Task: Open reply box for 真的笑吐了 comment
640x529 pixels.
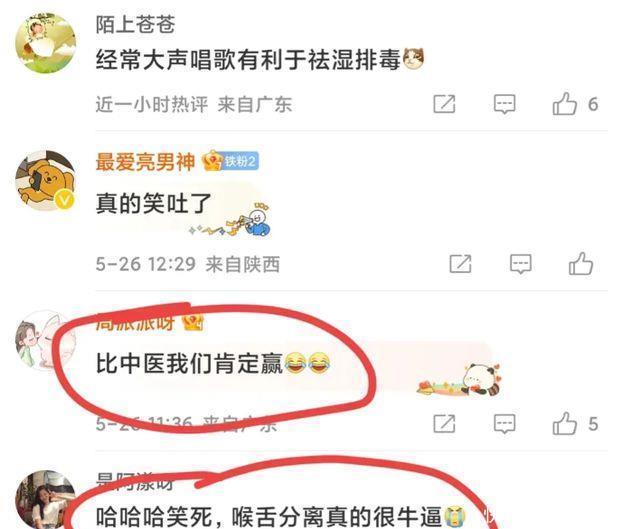Action: coord(521,264)
